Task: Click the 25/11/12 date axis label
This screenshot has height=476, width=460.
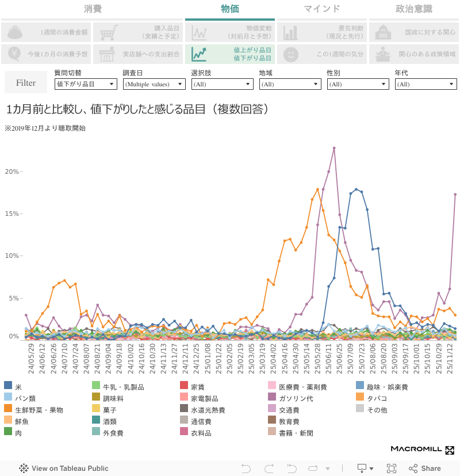Action: point(450,359)
